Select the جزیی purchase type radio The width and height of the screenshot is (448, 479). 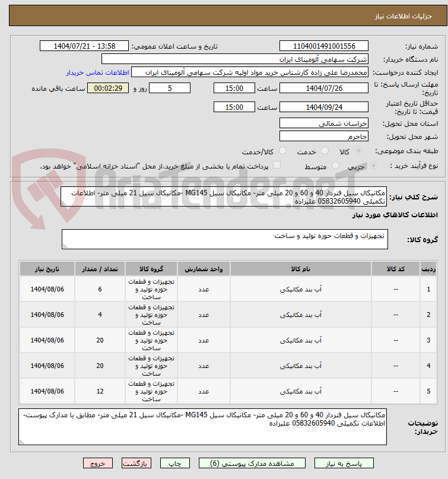pyautogui.click(x=373, y=166)
